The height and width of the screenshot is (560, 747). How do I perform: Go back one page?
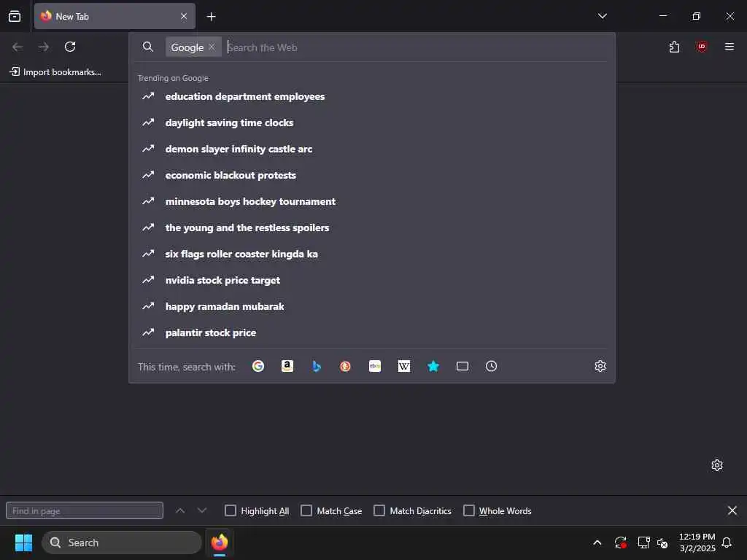pos(18,47)
